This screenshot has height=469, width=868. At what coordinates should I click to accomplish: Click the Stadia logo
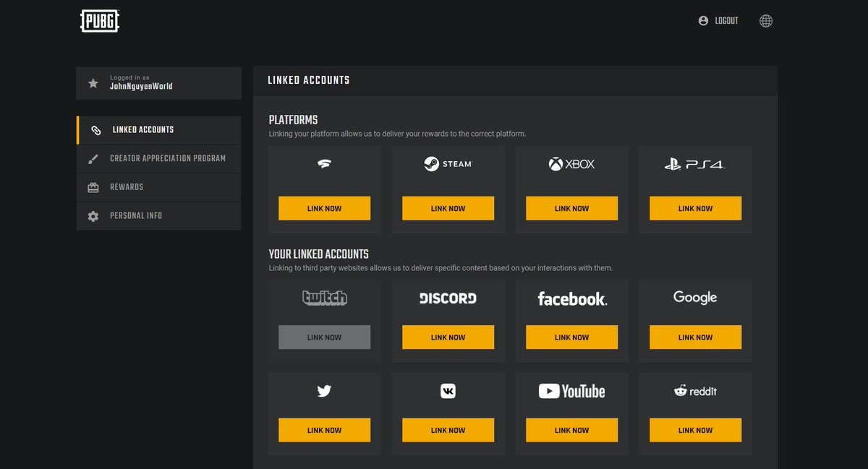click(324, 164)
